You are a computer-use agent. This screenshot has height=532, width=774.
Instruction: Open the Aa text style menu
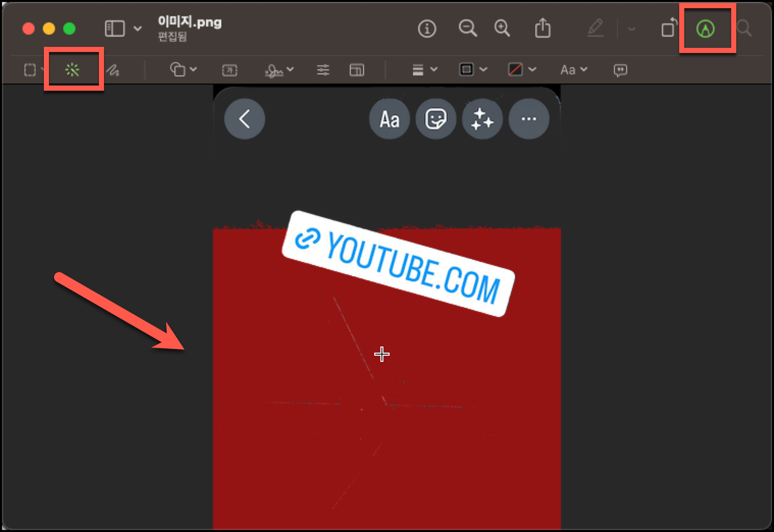pos(567,70)
